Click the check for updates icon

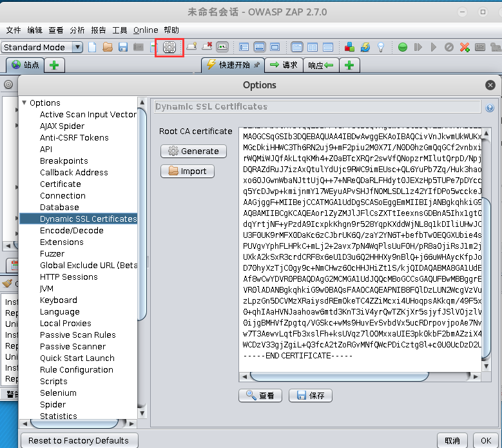pos(365,48)
